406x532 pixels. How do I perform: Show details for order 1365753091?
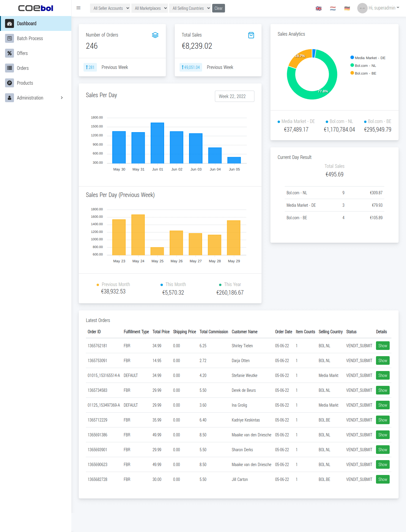coord(383,361)
